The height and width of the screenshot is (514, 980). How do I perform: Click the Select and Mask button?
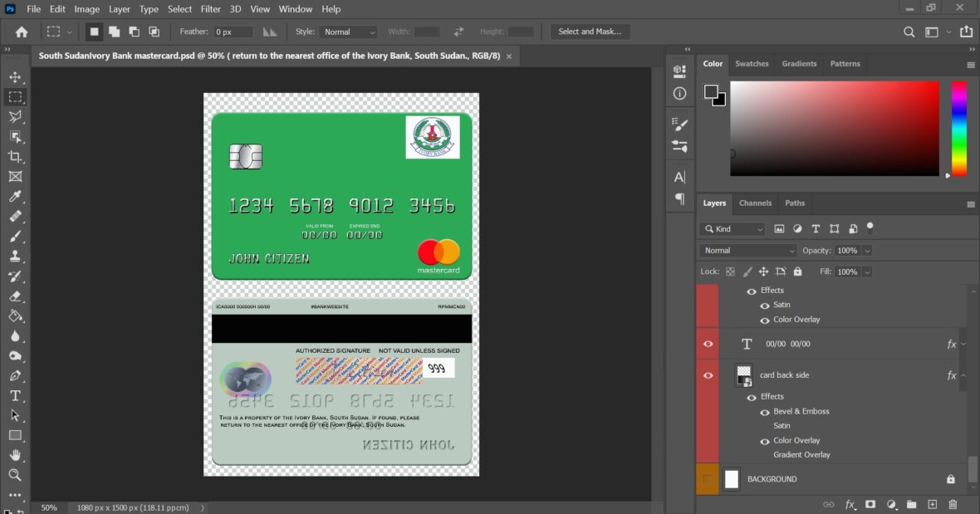click(590, 31)
